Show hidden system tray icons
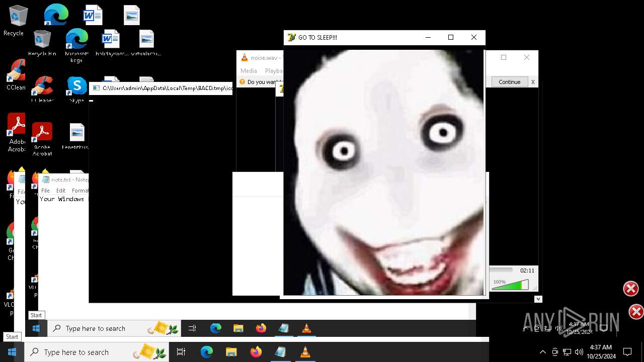Screen dimensions: 644x362 [x=542, y=352]
